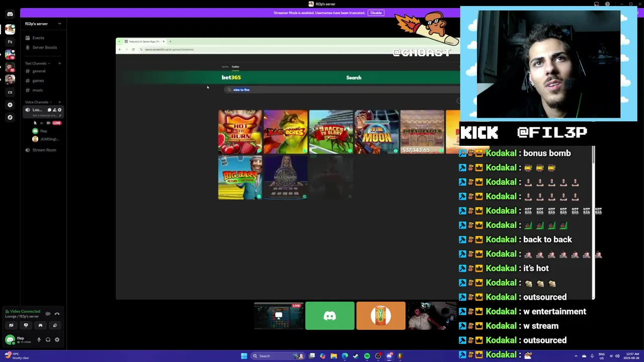Open the #games channel
Viewport: 644px width, 362px height.
[x=38, y=80]
